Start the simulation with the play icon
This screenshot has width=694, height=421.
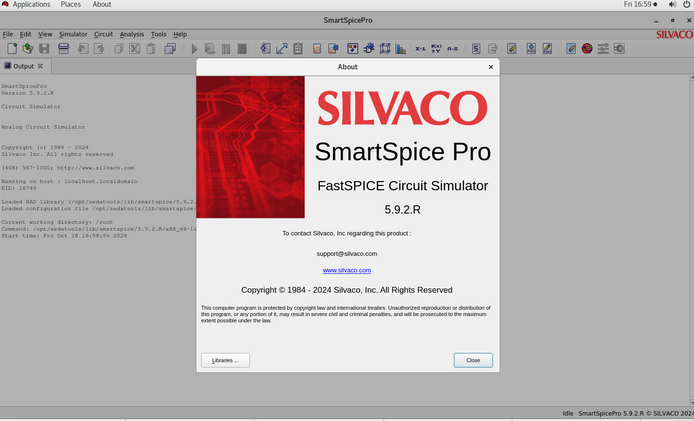click(x=194, y=49)
